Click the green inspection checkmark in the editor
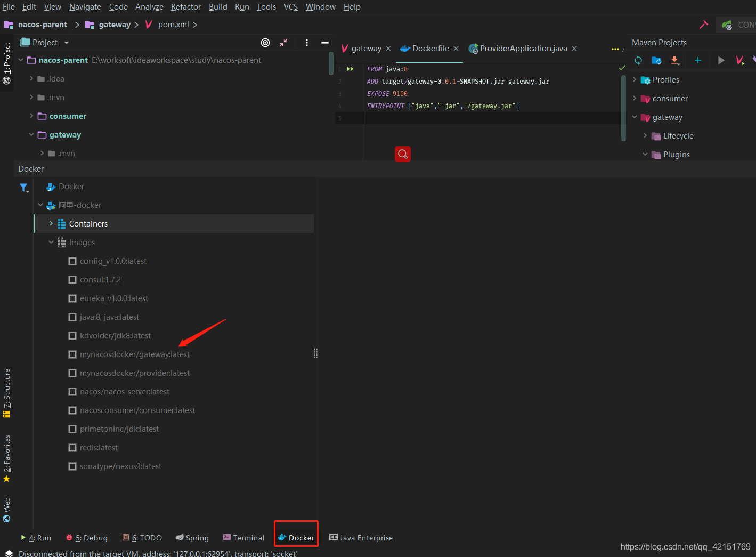The height and width of the screenshot is (557, 756). 622,68
